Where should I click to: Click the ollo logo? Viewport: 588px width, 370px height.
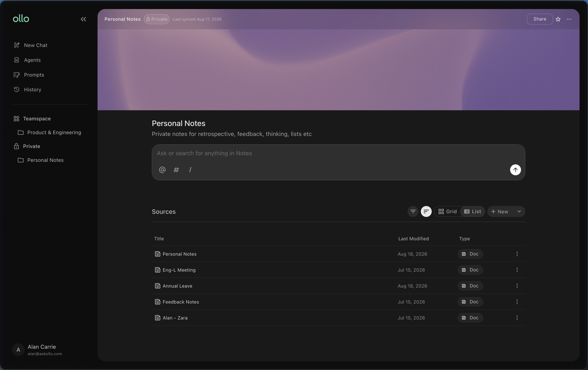click(x=21, y=19)
